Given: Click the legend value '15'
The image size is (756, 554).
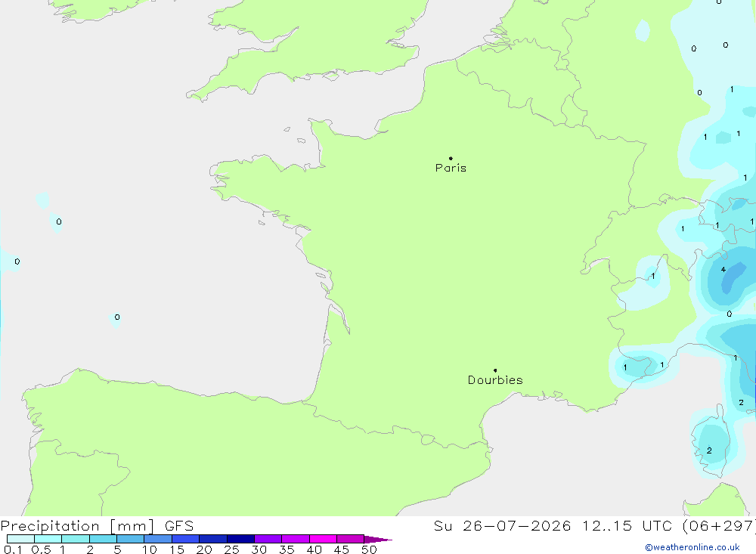Looking at the screenshot, I should click(x=177, y=549).
